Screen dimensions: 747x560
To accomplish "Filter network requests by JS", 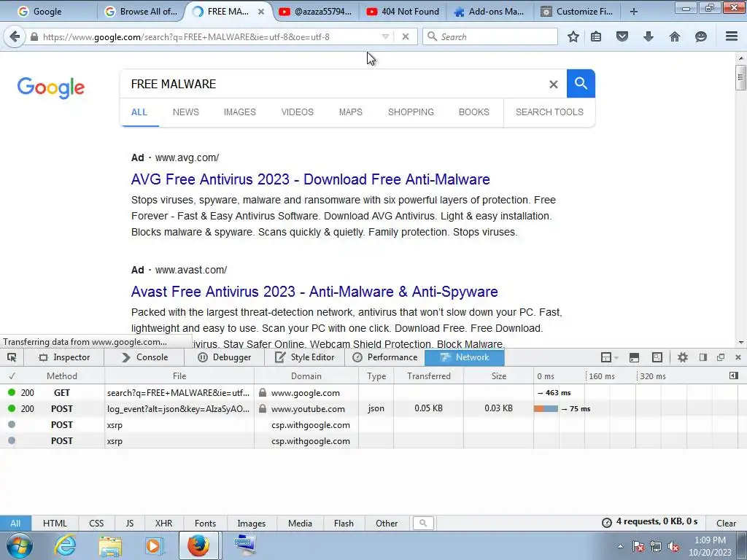I will (130, 523).
